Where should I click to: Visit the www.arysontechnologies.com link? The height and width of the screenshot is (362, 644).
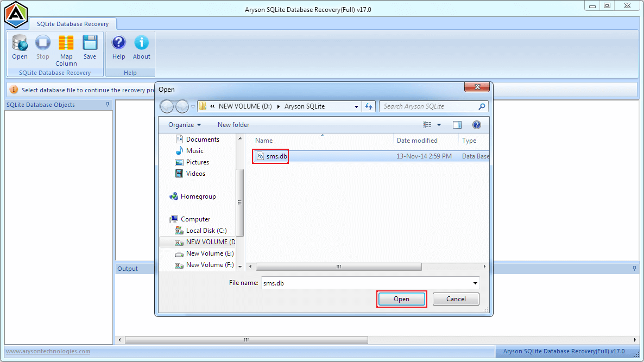47,351
